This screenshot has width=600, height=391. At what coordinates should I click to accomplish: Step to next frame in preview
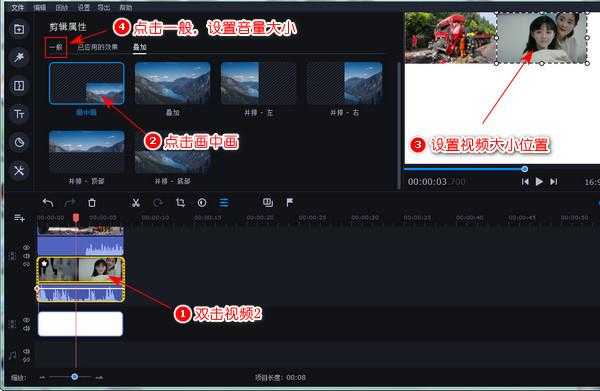(553, 182)
